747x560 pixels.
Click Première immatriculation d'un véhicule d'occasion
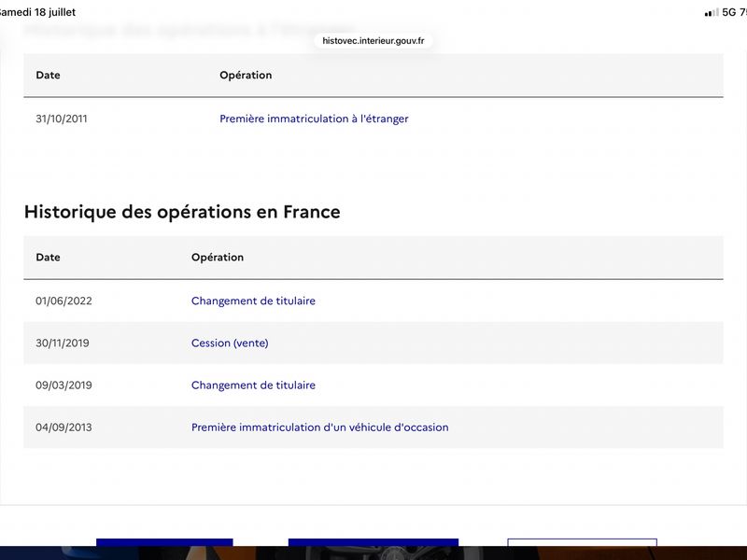click(319, 427)
